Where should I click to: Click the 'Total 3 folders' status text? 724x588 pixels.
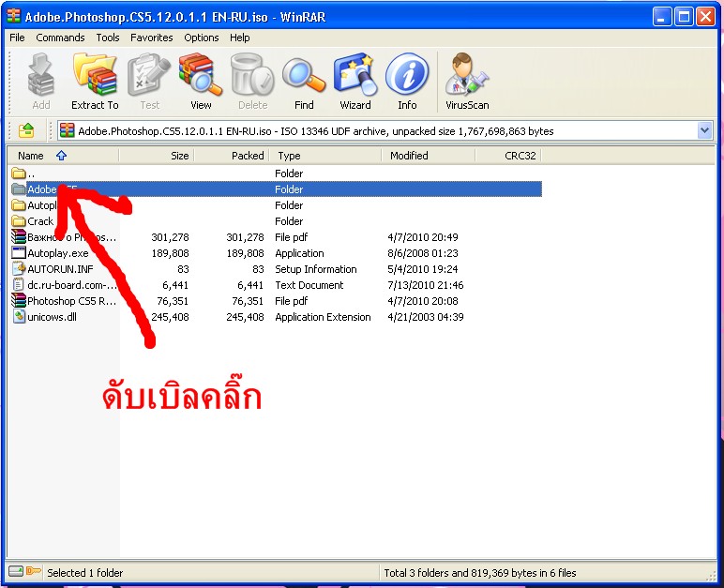point(480,573)
